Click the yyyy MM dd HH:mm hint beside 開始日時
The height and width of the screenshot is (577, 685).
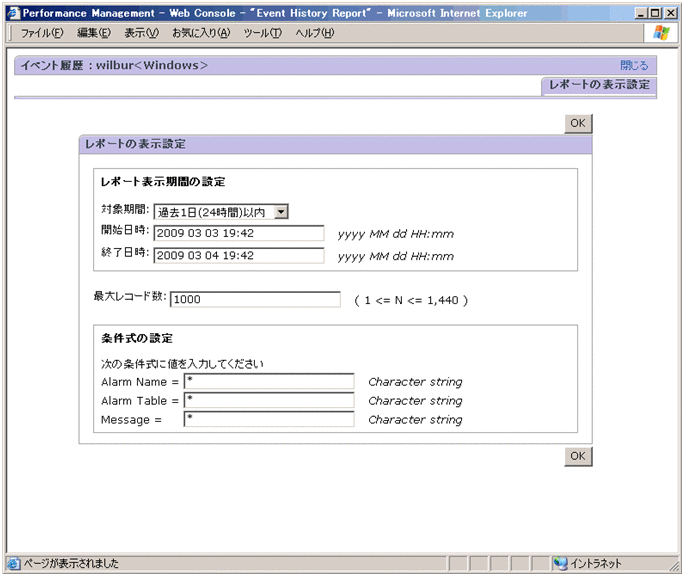point(396,235)
